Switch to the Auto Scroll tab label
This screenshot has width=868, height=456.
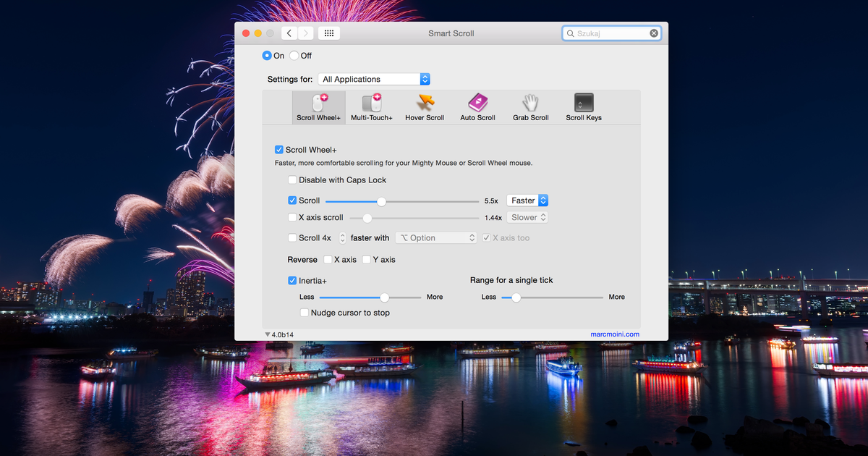[x=477, y=118]
